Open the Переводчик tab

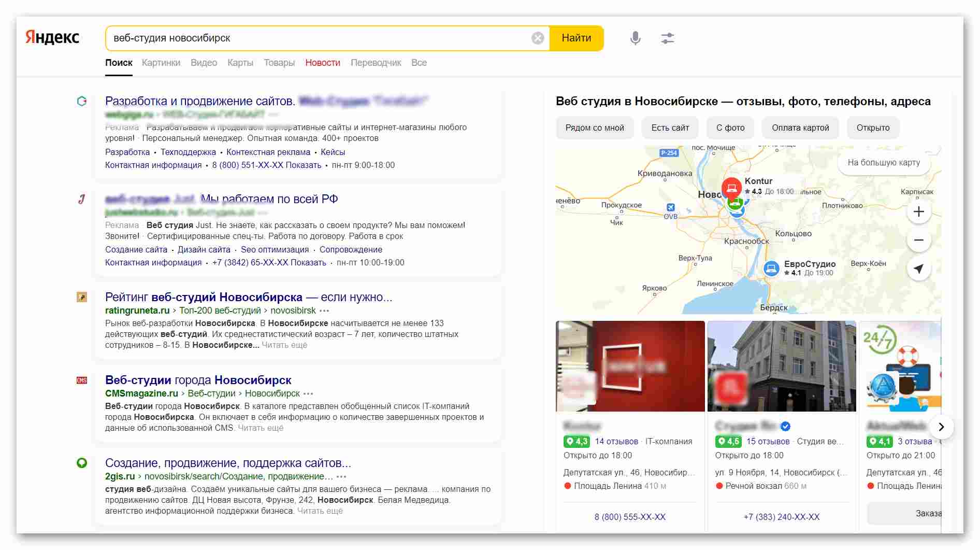click(x=376, y=63)
